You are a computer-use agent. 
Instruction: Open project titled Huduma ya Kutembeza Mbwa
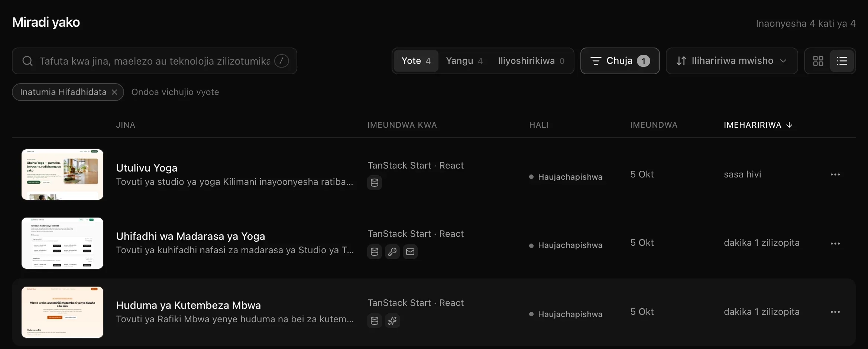[188, 305]
